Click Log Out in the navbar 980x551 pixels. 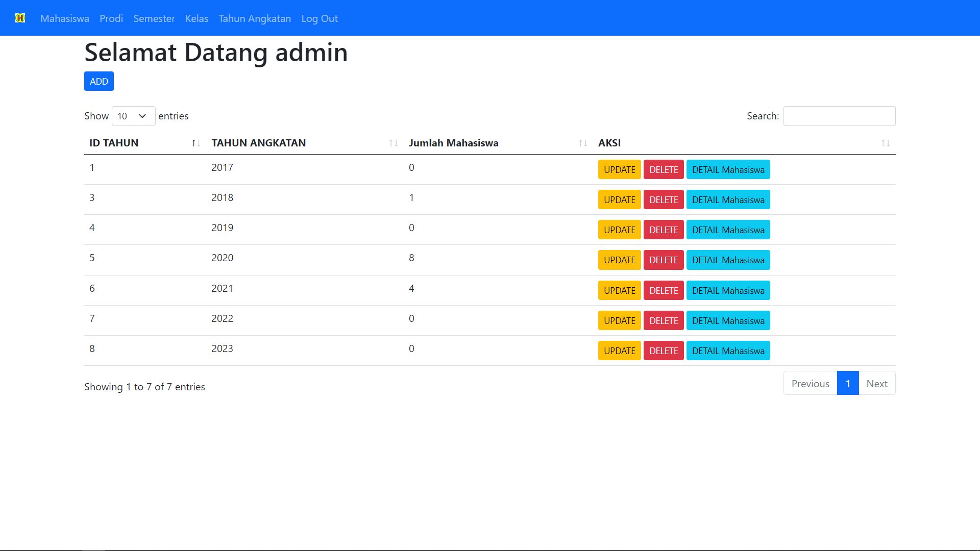tap(319, 18)
